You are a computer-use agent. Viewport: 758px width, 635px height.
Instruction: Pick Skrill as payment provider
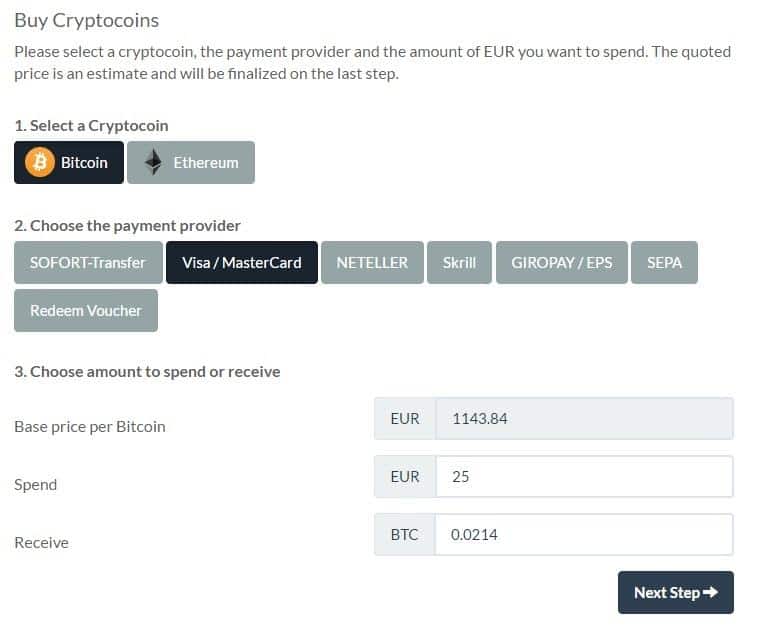pos(459,262)
